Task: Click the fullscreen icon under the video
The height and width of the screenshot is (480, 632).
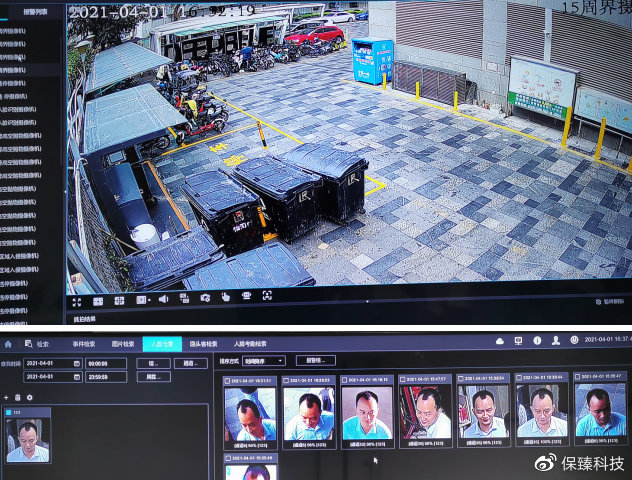Action: [77, 302]
